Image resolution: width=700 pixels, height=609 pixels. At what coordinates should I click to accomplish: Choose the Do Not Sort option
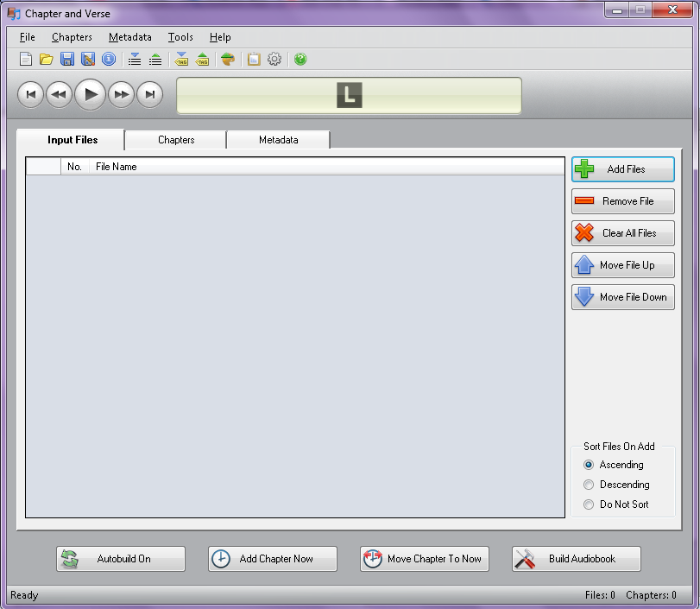pyautogui.click(x=589, y=504)
